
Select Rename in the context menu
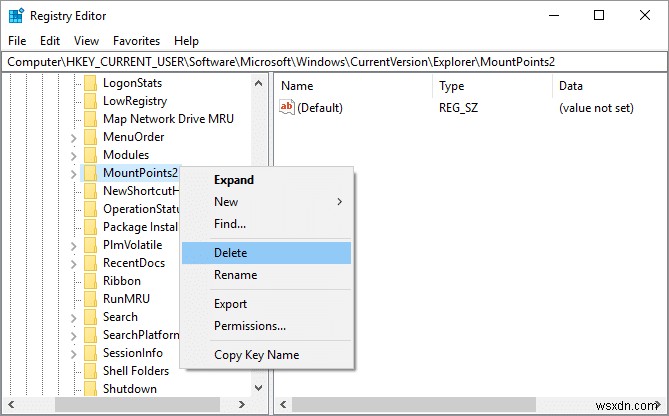267,275
